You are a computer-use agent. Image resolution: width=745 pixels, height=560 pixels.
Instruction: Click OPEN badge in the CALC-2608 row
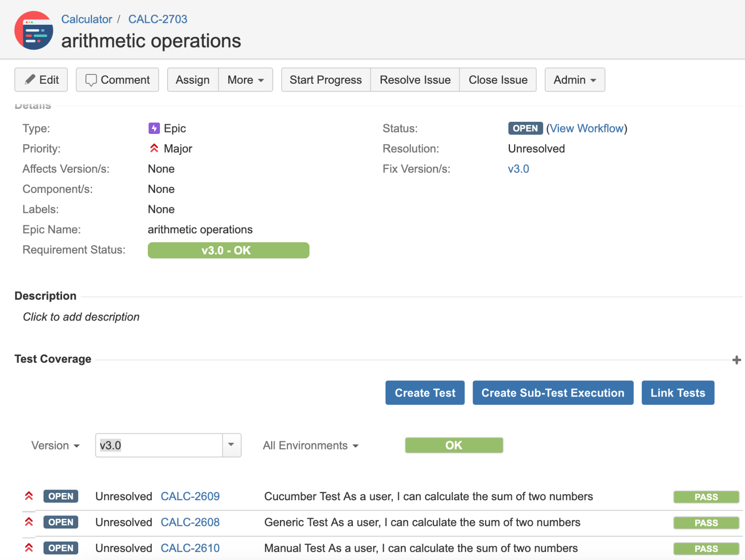coord(61,522)
